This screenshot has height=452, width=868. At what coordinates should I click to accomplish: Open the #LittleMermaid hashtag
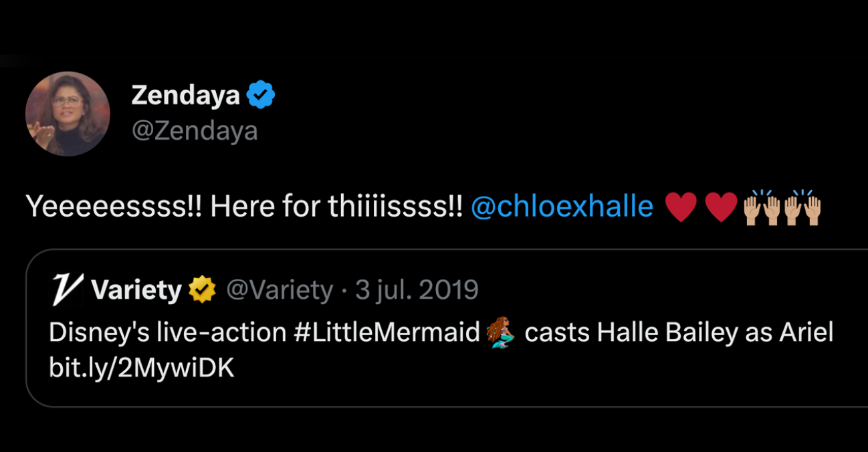tap(387, 332)
